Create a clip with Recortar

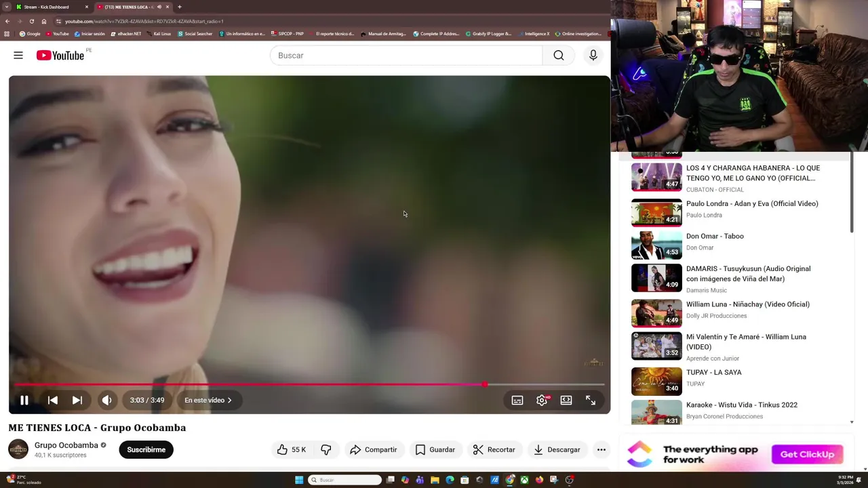click(494, 449)
